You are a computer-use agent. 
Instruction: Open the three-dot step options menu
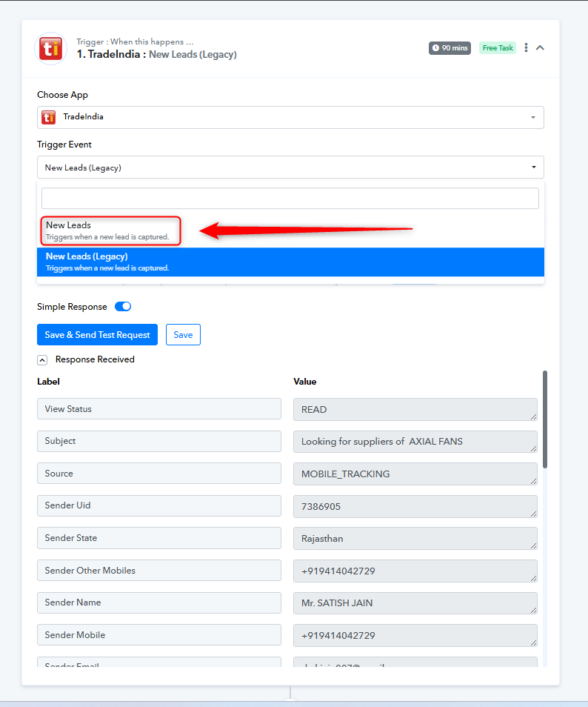pyautogui.click(x=526, y=47)
